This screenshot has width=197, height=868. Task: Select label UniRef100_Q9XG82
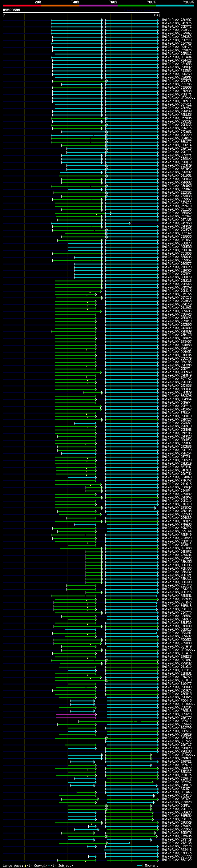pos(177,423)
